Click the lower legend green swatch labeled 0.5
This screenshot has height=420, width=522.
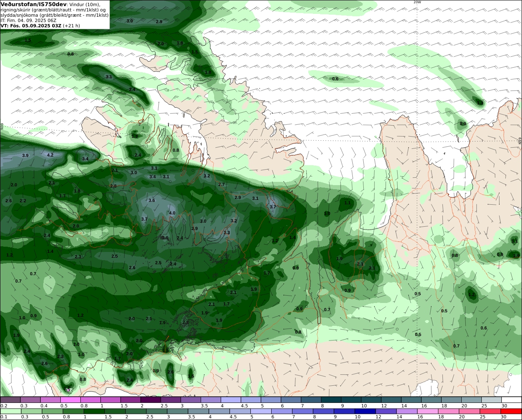point(53,411)
